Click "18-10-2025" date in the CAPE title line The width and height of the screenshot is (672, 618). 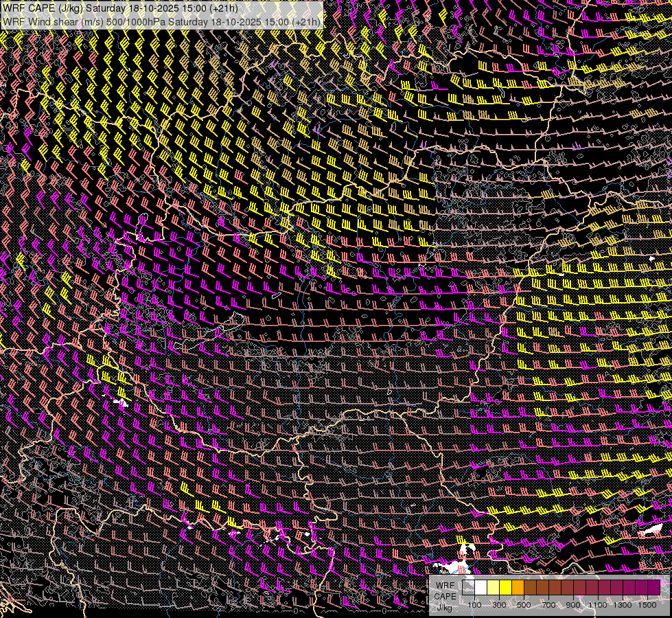[x=154, y=9]
